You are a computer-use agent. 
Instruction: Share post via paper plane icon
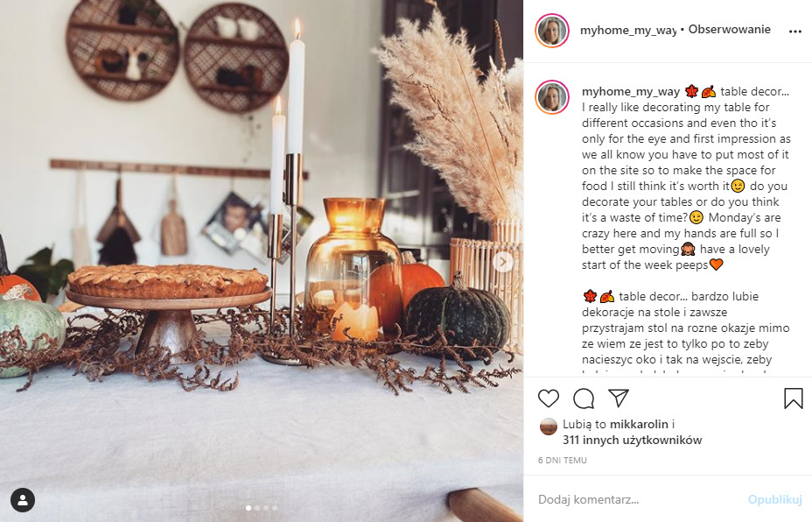point(619,399)
